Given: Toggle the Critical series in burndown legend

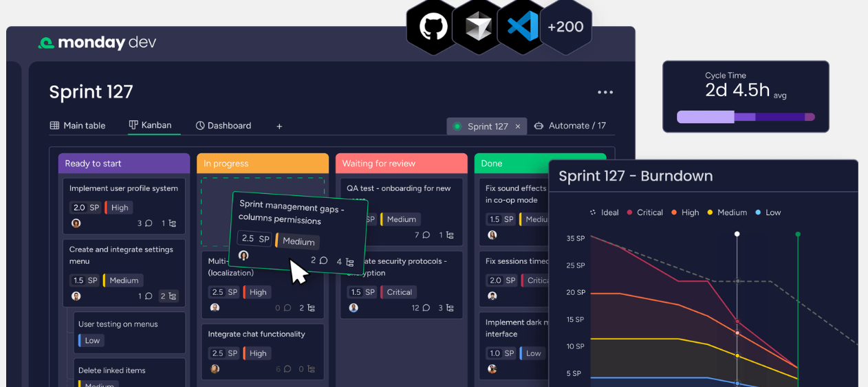Looking at the screenshot, I should tap(644, 212).
